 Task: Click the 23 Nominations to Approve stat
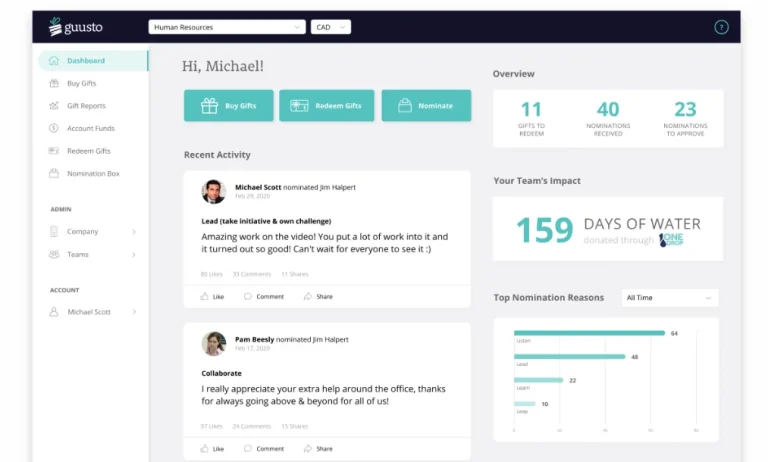tap(685, 118)
